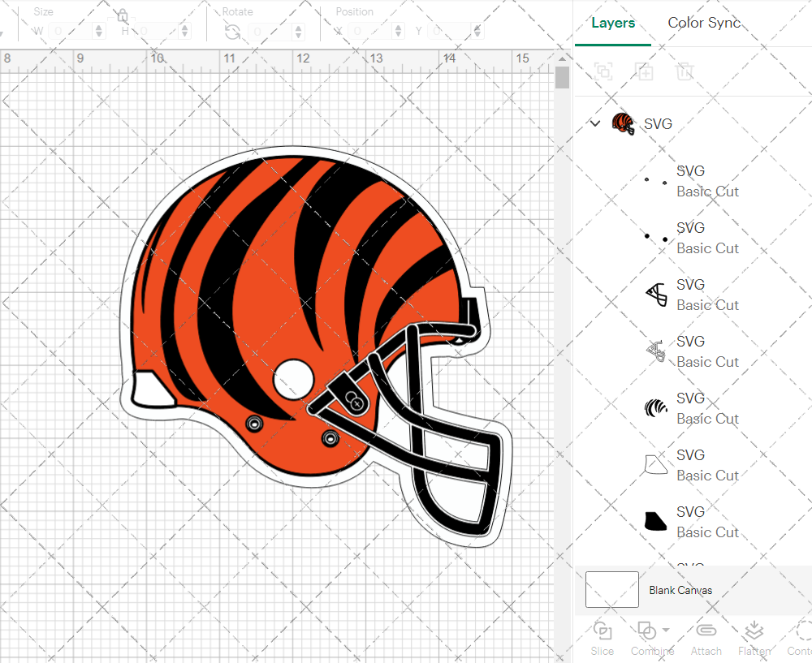The image size is (812, 663).
Task: Click the Blank Canvas label
Action: (x=680, y=590)
